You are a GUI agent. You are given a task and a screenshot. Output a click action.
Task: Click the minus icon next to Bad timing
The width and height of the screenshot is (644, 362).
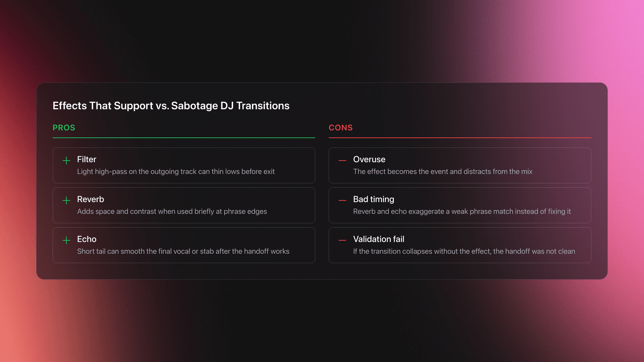point(342,200)
